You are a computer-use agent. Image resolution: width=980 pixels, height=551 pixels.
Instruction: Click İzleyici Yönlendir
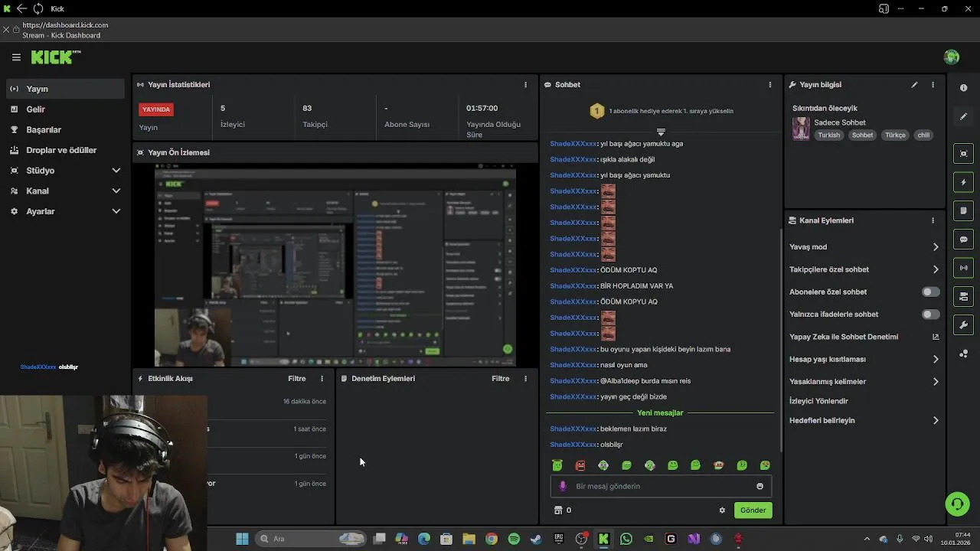(x=818, y=401)
